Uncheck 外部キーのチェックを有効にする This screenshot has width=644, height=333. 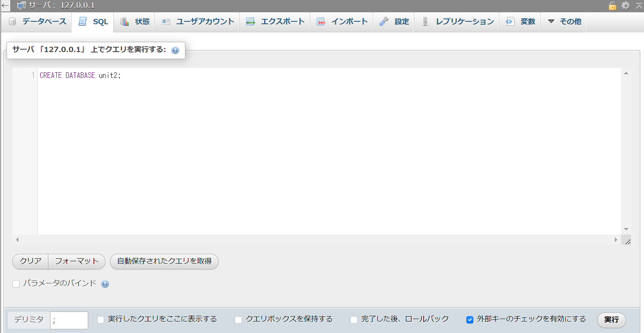pos(470,320)
